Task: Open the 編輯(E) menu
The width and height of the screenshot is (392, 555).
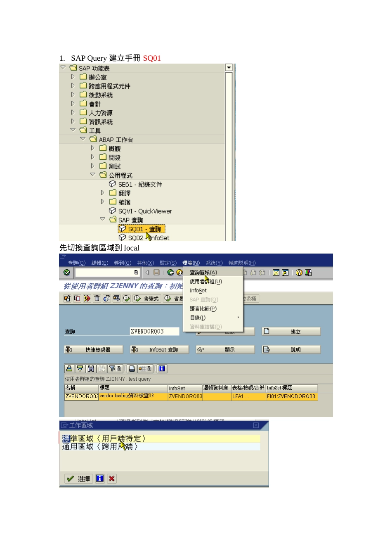Action: tap(100, 263)
